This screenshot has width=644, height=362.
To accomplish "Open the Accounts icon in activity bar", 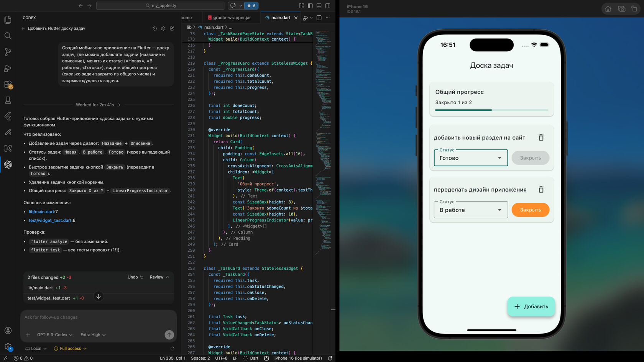I will (x=8, y=330).
